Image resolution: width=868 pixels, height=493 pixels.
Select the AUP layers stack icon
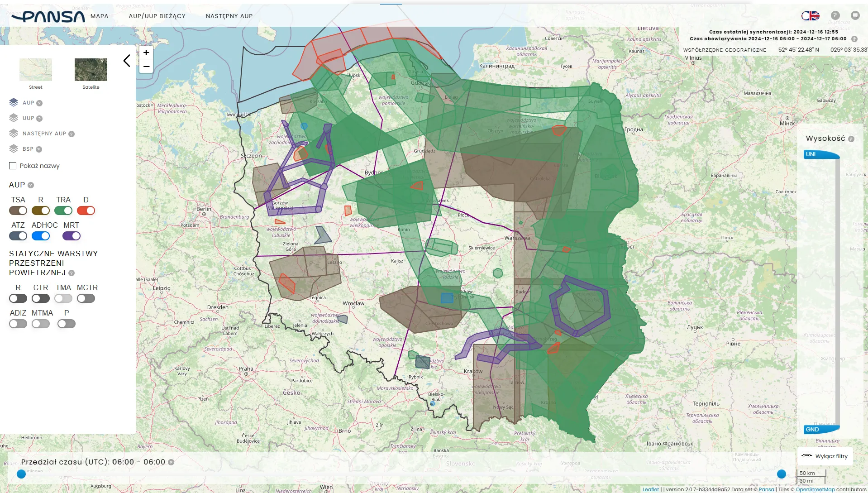tap(13, 102)
